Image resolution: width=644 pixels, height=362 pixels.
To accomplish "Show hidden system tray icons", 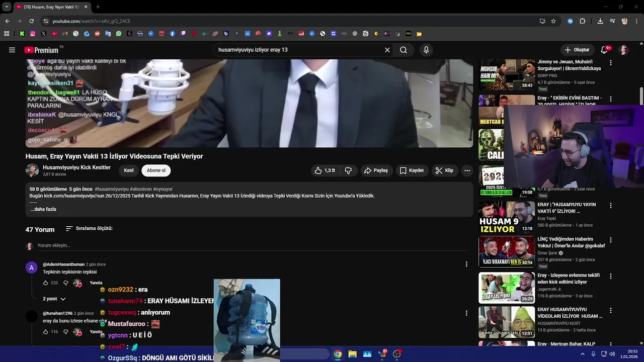I will [x=583, y=354].
